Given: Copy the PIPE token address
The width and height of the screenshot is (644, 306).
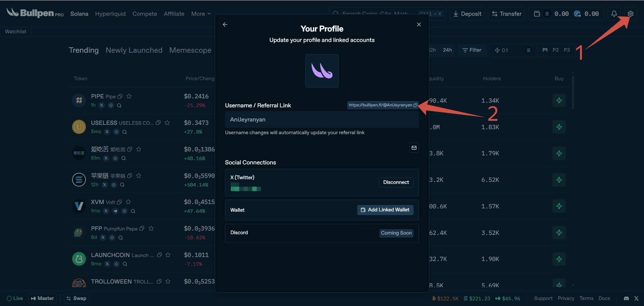Looking at the screenshot, I should pos(120,97).
